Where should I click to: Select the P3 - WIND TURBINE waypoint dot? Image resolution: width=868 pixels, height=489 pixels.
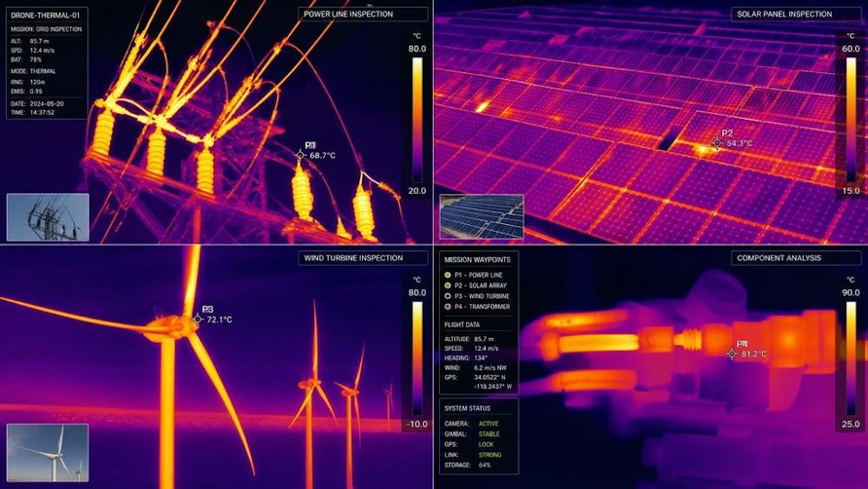click(x=447, y=295)
